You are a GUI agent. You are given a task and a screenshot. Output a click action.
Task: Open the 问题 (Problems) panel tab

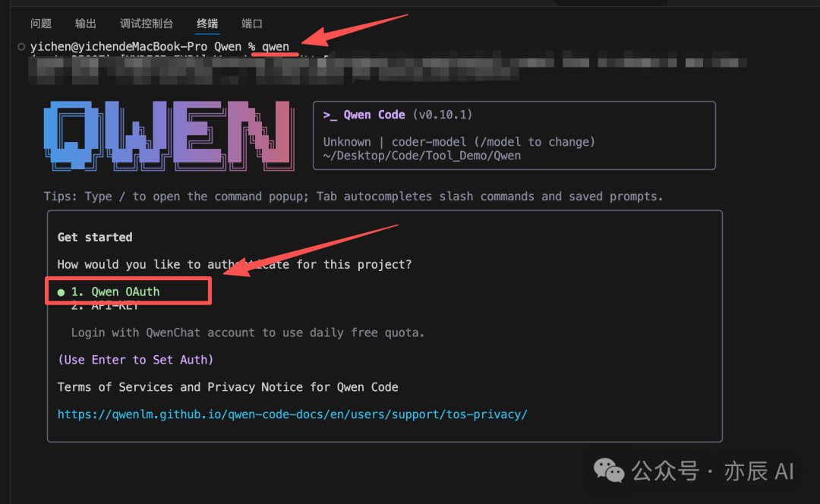click(x=41, y=24)
